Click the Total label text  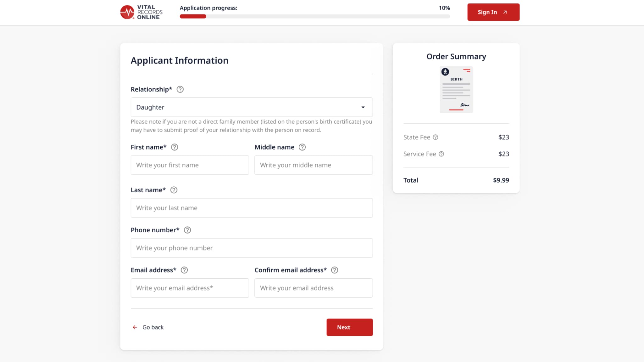coord(411,180)
